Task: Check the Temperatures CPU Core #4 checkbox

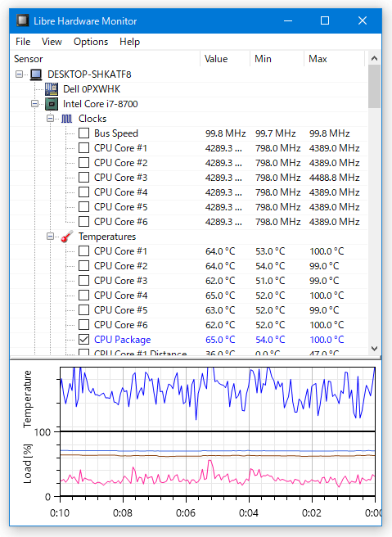Action: tap(83, 296)
